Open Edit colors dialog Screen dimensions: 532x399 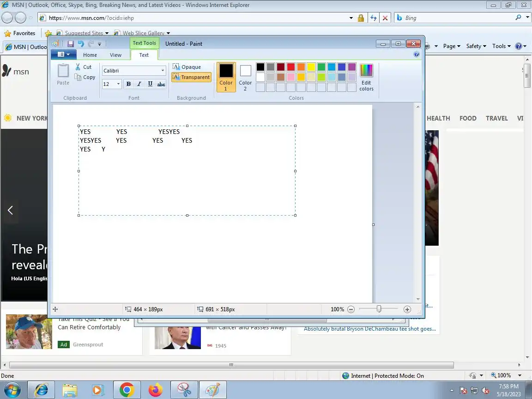coord(366,78)
